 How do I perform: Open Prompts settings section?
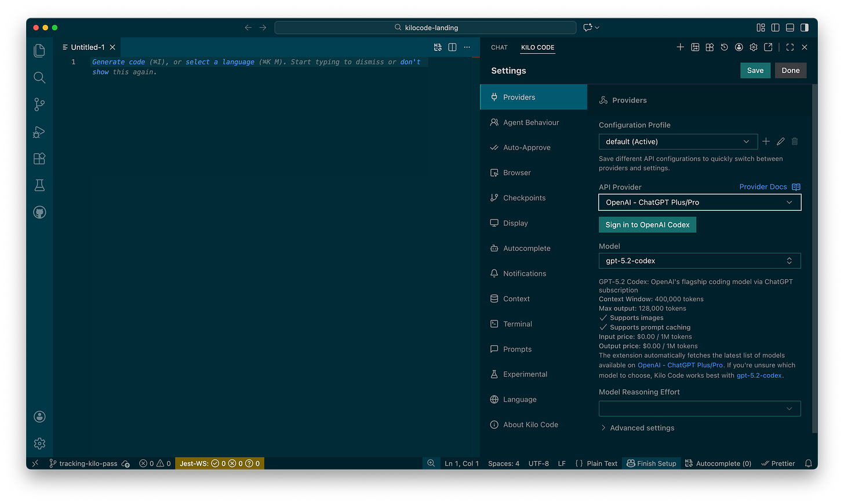point(533,349)
